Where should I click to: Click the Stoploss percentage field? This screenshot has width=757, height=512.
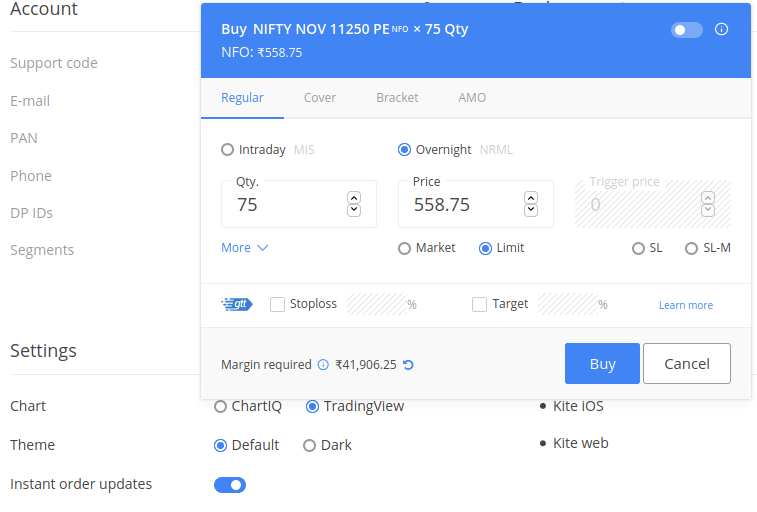tap(377, 304)
